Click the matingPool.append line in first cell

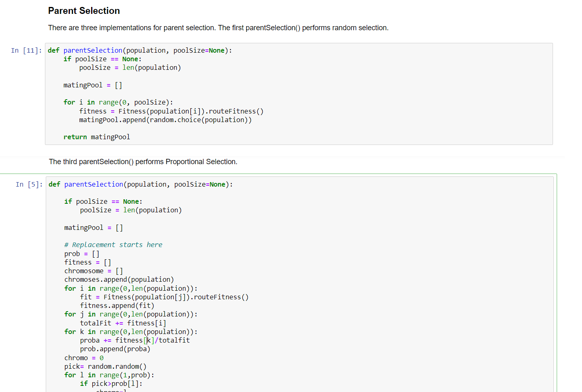pyautogui.click(x=165, y=120)
